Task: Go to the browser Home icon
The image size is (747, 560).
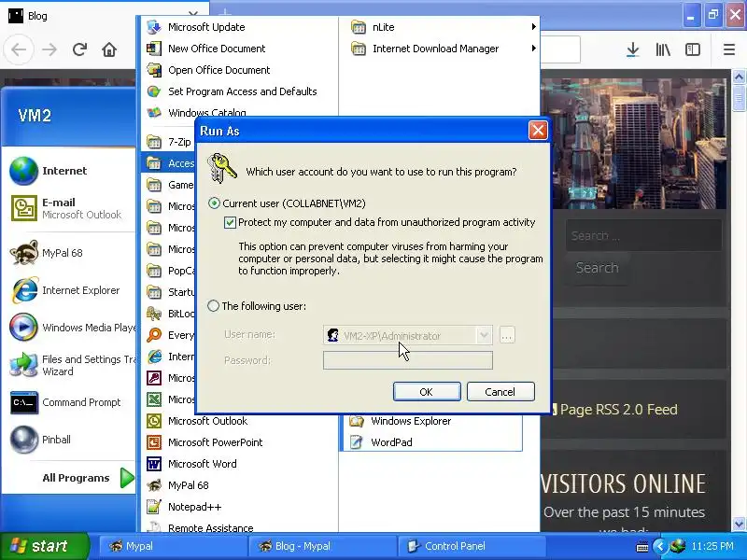Action: [x=109, y=49]
